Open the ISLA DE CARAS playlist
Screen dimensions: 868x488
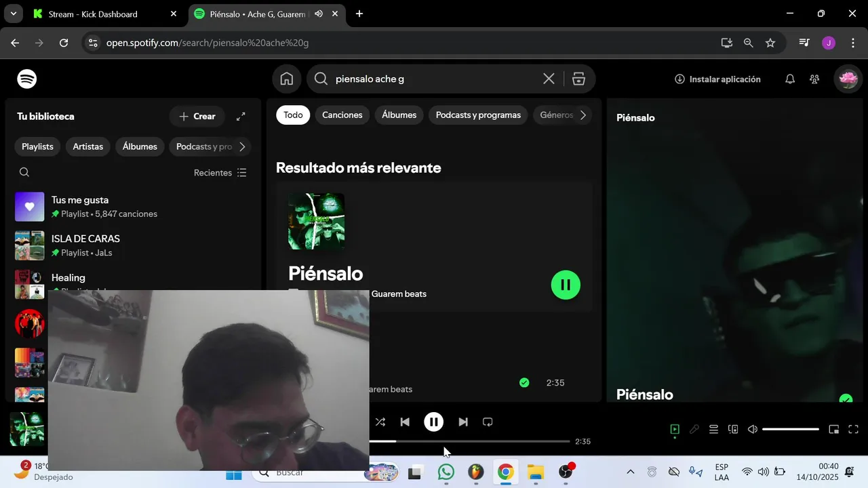[134, 245]
